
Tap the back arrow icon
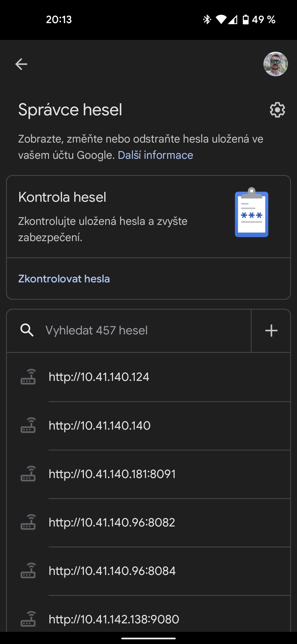21,64
